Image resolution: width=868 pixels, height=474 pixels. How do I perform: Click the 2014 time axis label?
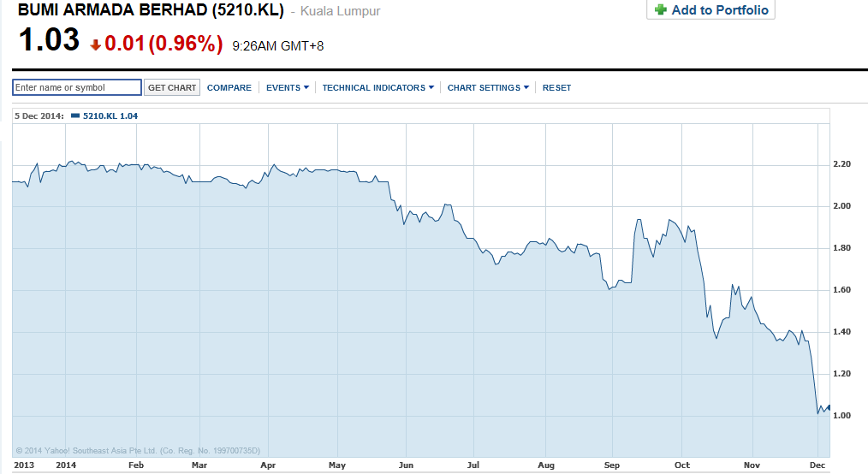66,465
